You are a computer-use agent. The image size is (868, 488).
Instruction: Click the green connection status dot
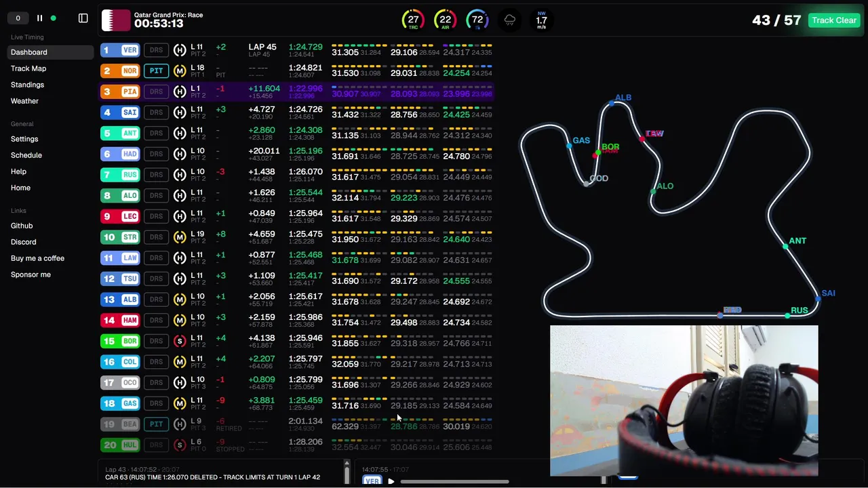[x=54, y=18]
